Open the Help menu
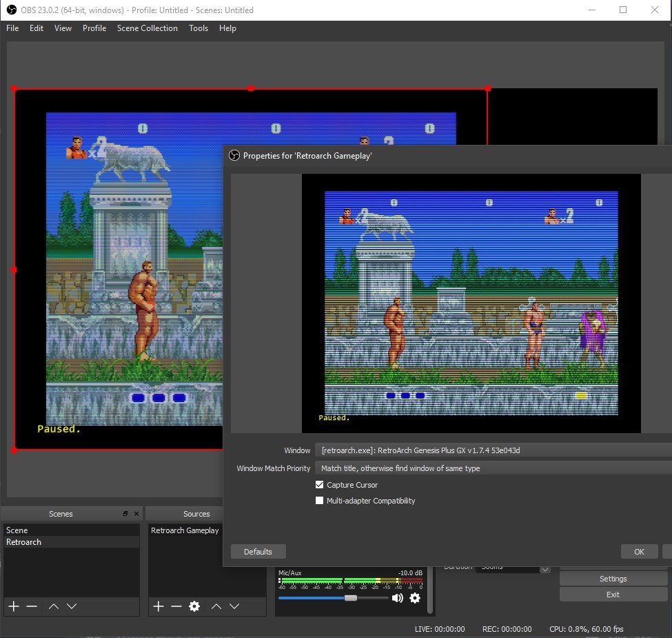This screenshot has height=638, width=672. pyautogui.click(x=227, y=28)
